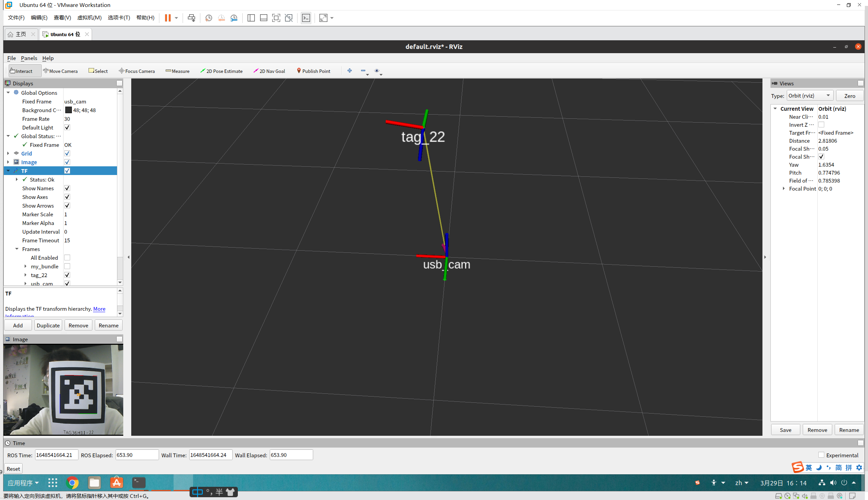The image size is (868, 500).
Task: Click the Add display button
Action: [18, 325]
